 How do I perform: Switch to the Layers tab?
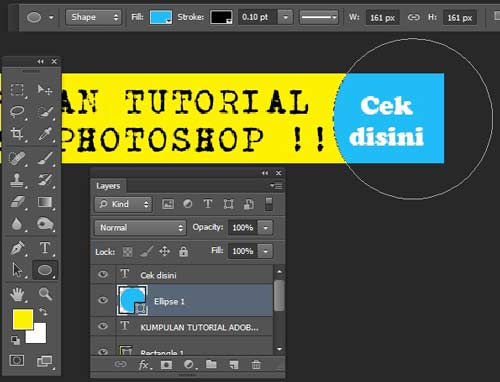[x=108, y=186]
